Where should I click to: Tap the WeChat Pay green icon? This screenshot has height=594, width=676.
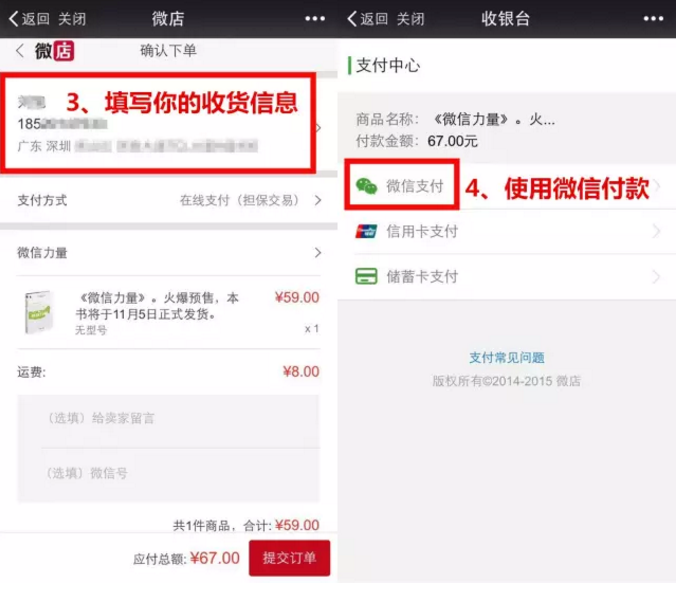(x=366, y=187)
